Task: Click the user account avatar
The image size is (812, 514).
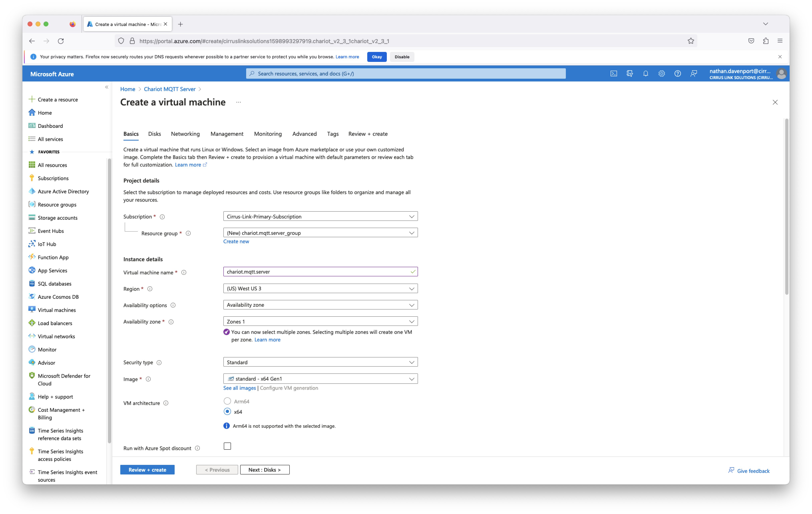Action: point(781,74)
